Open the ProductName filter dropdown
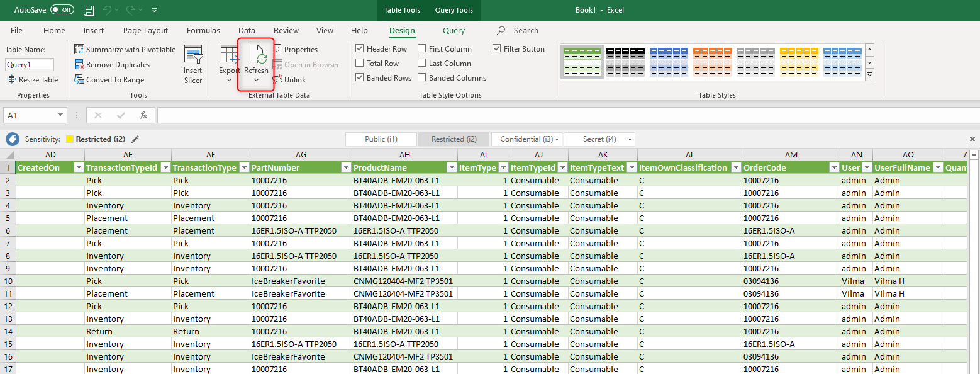 coord(452,167)
